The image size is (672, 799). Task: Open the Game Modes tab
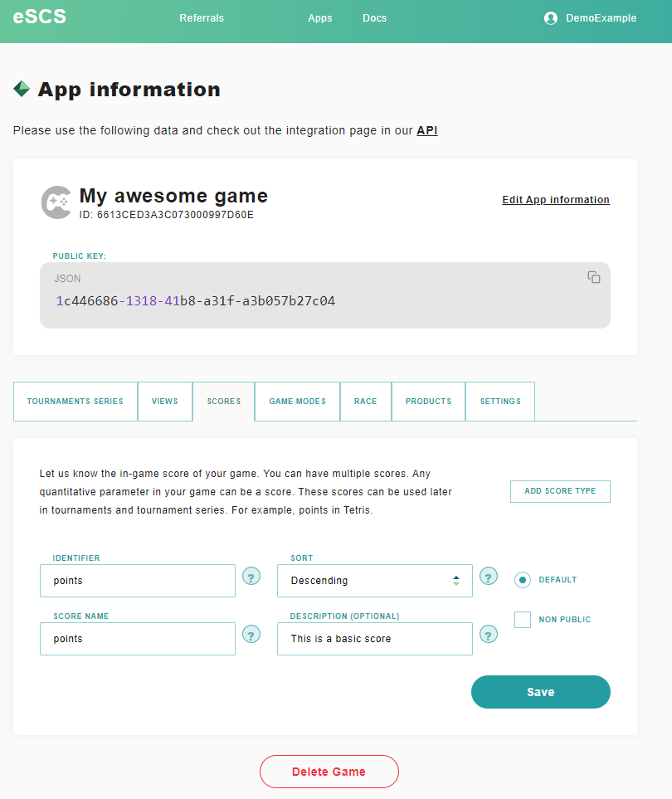[x=297, y=402]
